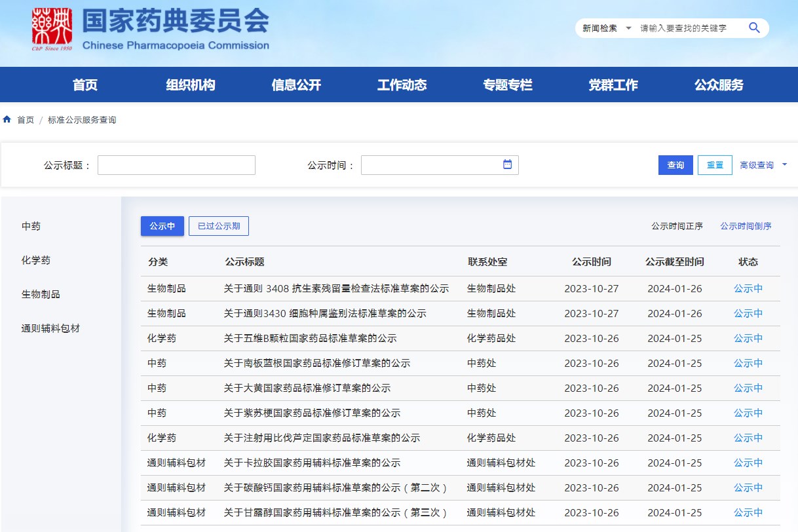Image resolution: width=798 pixels, height=532 pixels.
Task: Open the 专题专栏 navigation menu
Action: tap(507, 85)
